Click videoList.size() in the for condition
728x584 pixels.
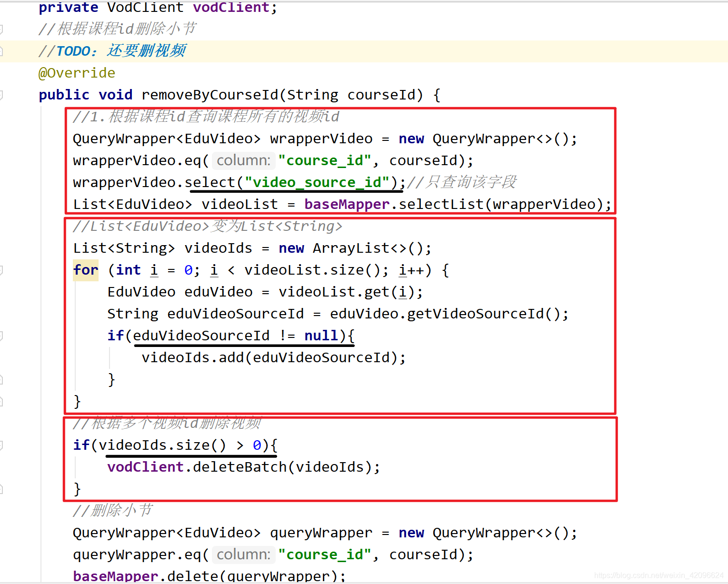pos(312,270)
